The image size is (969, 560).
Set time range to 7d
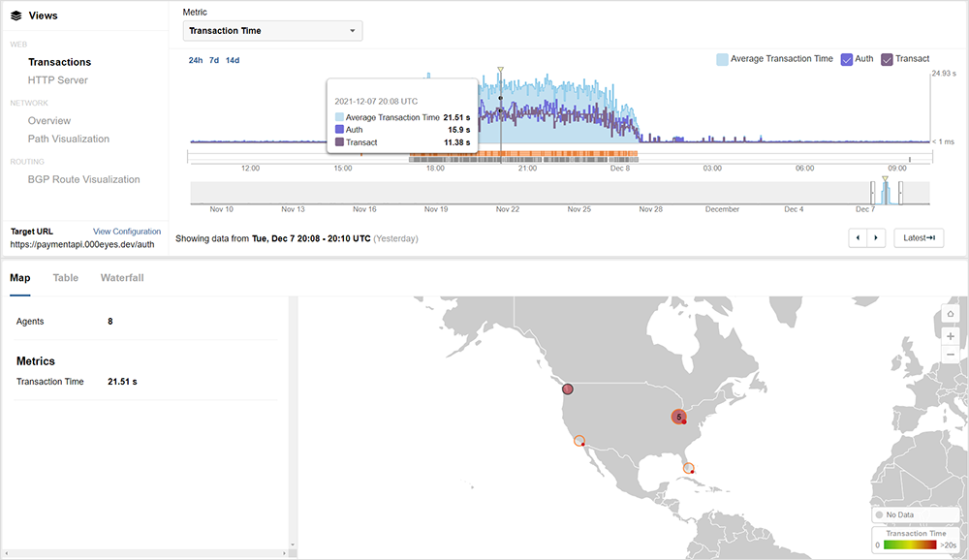(213, 60)
